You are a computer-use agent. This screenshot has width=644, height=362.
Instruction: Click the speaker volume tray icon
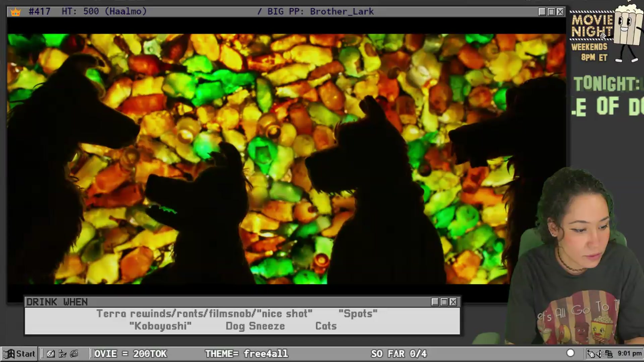pyautogui.click(x=600, y=354)
